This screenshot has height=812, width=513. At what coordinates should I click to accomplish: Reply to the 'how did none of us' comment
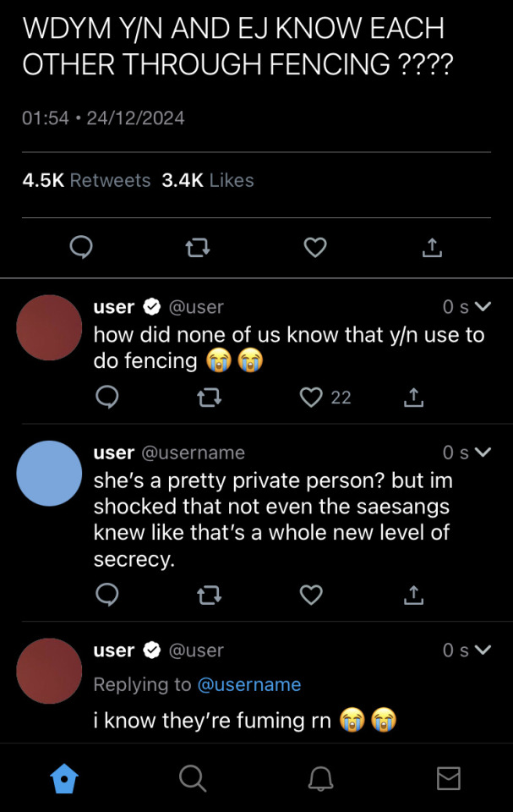(107, 397)
